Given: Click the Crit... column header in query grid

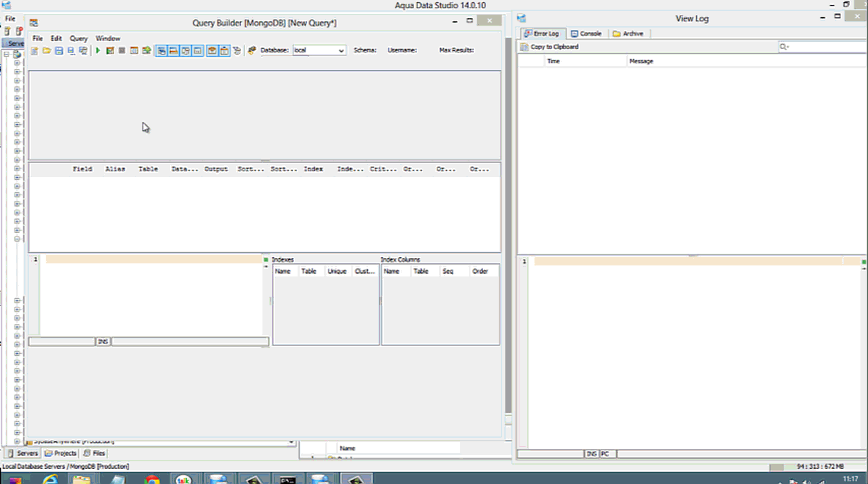Looking at the screenshot, I should pos(384,169).
